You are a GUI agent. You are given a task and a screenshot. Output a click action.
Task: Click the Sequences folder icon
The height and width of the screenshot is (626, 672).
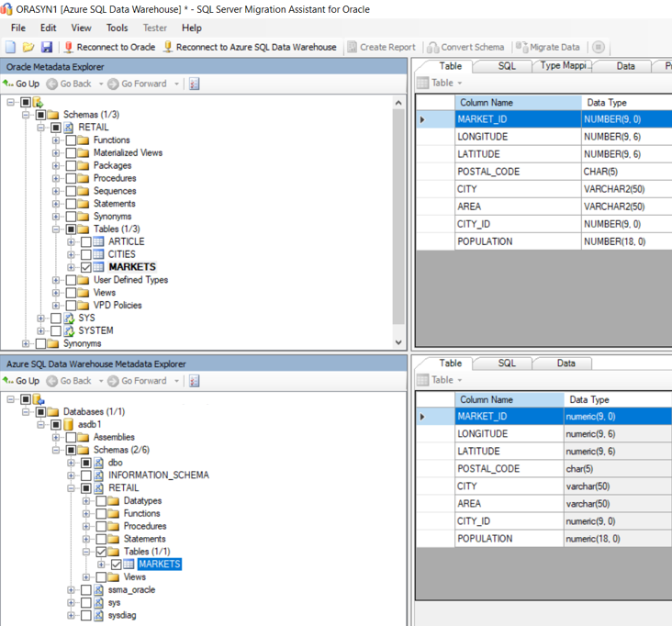84,191
